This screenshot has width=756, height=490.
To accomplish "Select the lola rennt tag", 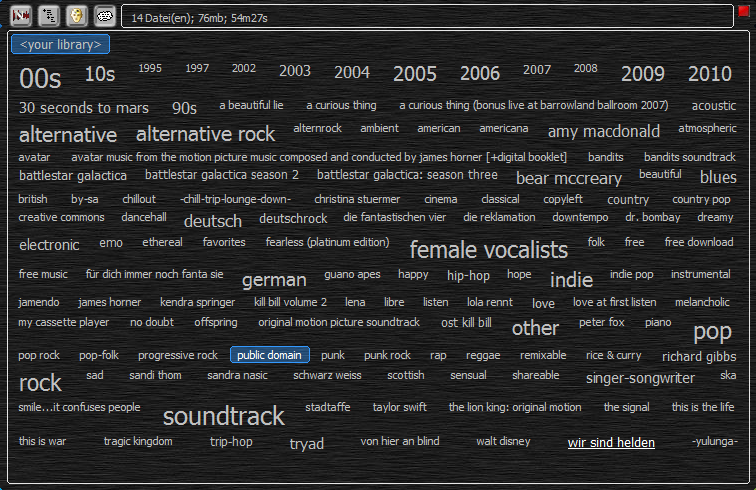I will tap(489, 302).
